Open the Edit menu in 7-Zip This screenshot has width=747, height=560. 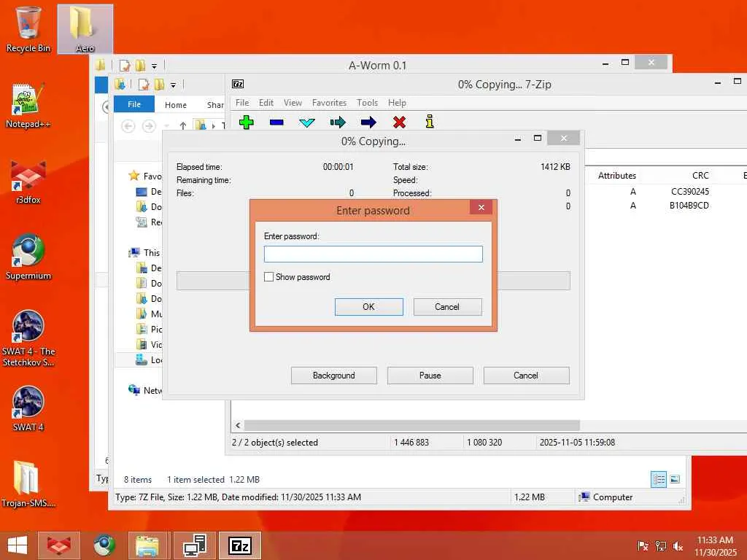pyautogui.click(x=266, y=103)
